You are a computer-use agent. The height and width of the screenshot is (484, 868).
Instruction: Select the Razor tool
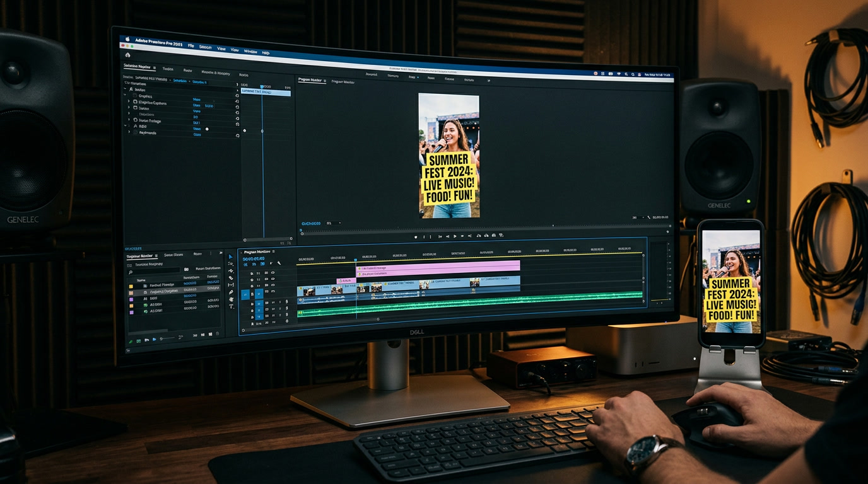click(x=231, y=278)
